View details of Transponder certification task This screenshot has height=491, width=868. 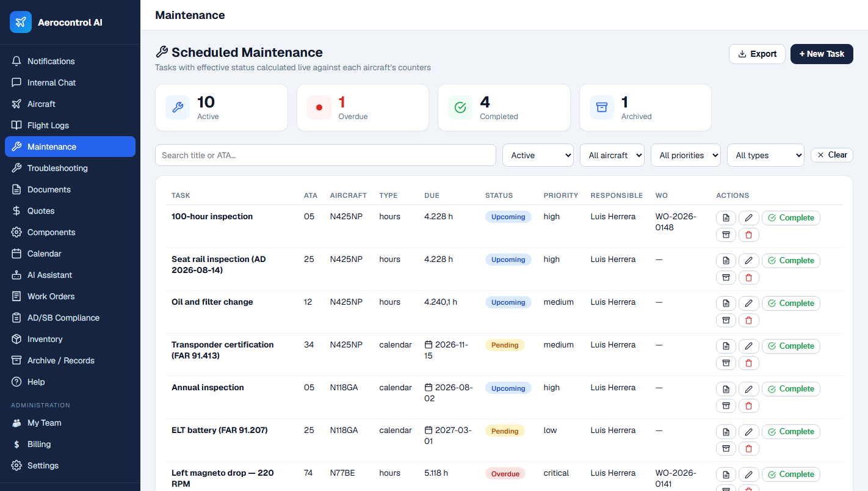[726, 346]
